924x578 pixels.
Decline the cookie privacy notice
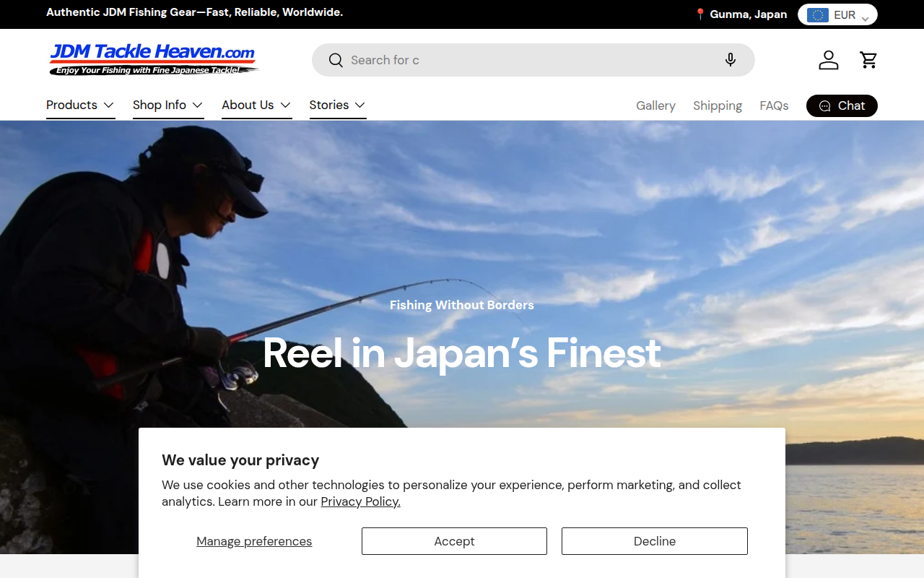click(655, 541)
